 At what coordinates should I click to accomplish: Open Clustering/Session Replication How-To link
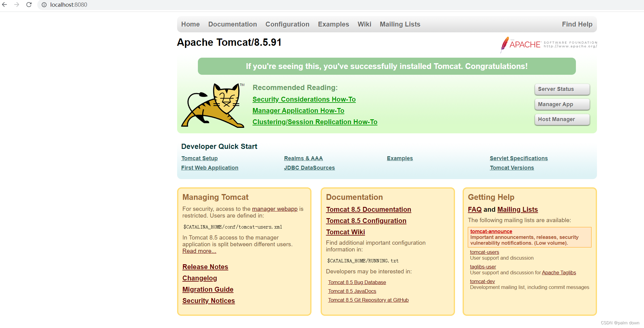315,122
